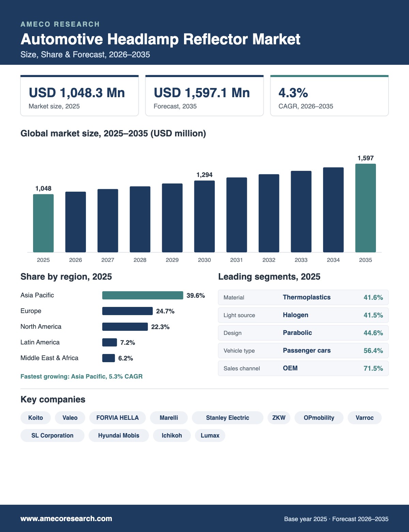
Task: Click the Design Parabolic row
Action: [303, 333]
